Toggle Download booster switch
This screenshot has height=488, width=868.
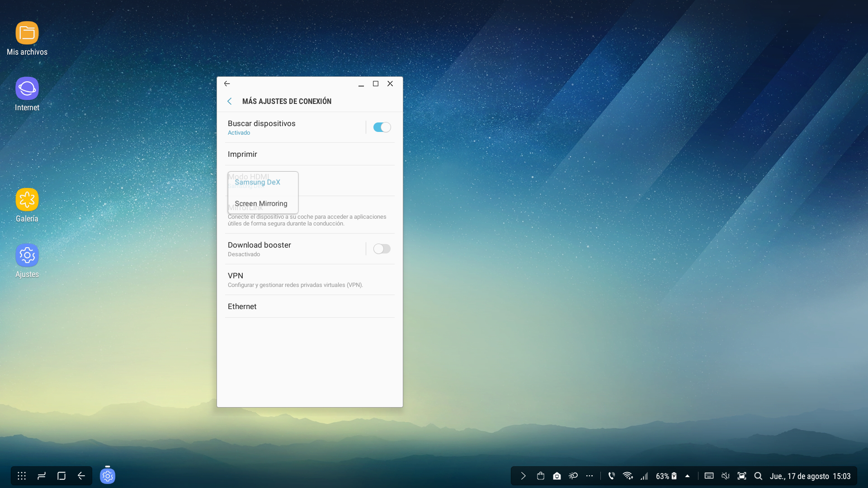click(382, 249)
